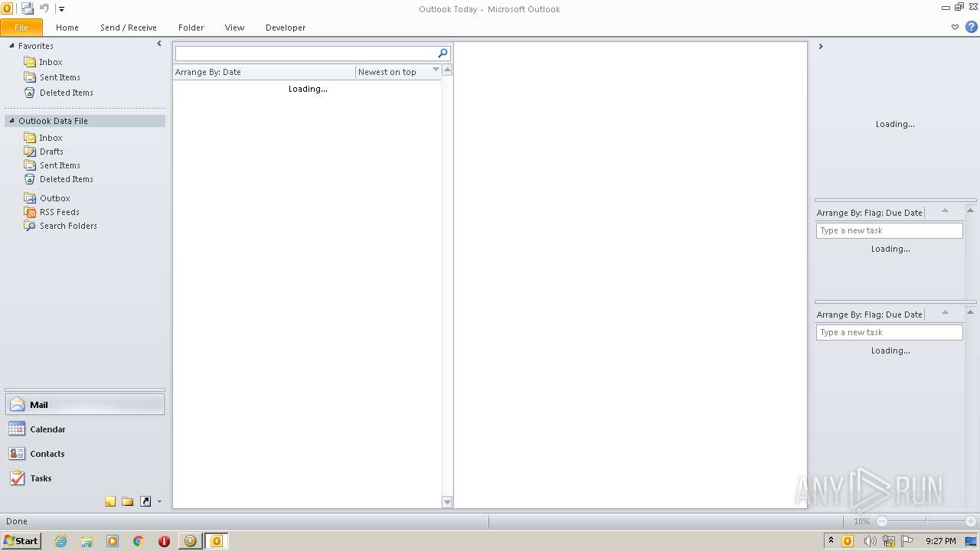The height and width of the screenshot is (551, 980).
Task: Collapse the Favorites group
Action: (11, 46)
